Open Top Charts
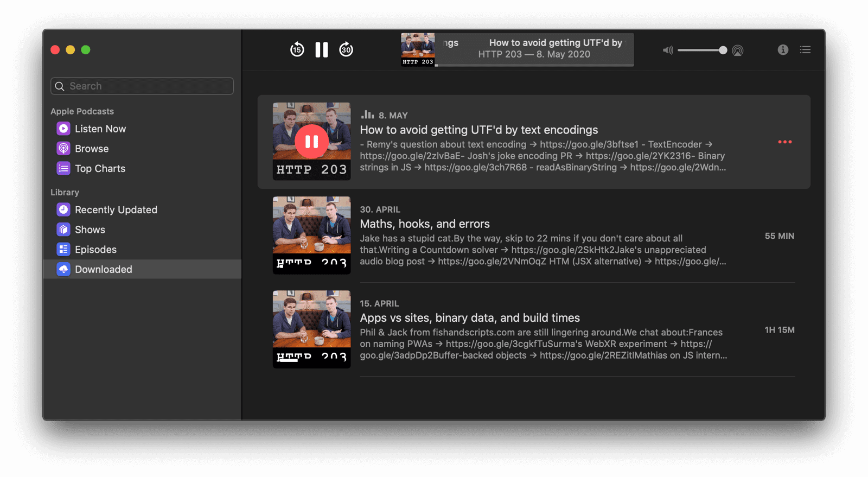The image size is (868, 477). 100,169
